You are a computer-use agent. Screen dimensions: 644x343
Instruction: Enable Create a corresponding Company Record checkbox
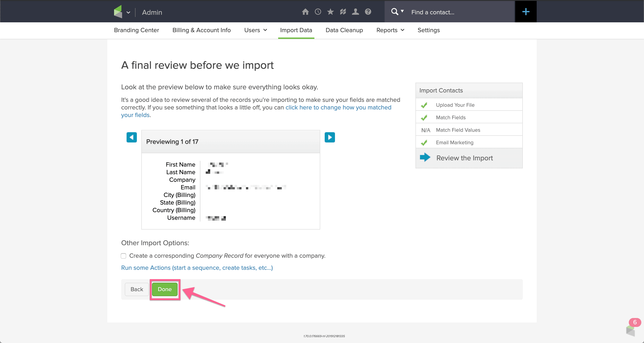click(x=123, y=256)
